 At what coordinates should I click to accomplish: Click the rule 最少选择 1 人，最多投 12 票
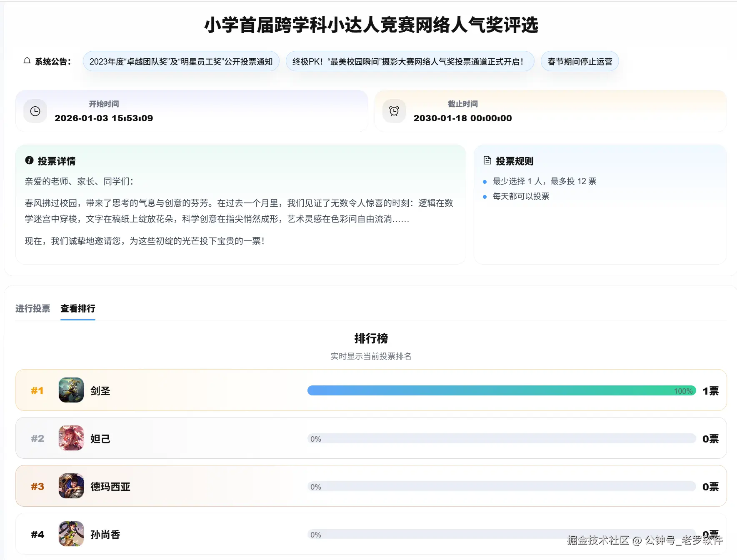click(545, 181)
